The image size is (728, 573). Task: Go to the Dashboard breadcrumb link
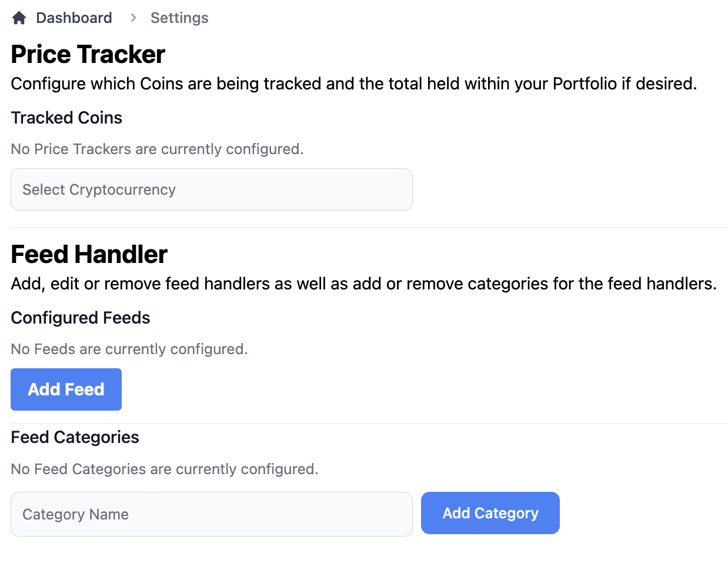[x=74, y=18]
